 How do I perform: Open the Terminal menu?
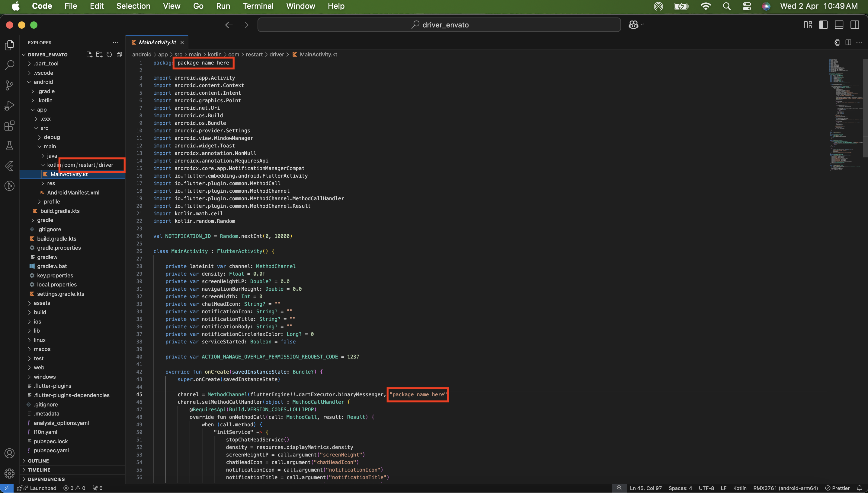tap(258, 6)
